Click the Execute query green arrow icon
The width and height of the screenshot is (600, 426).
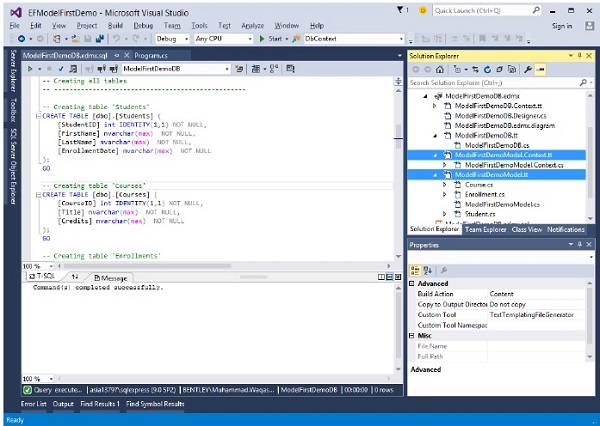point(30,68)
